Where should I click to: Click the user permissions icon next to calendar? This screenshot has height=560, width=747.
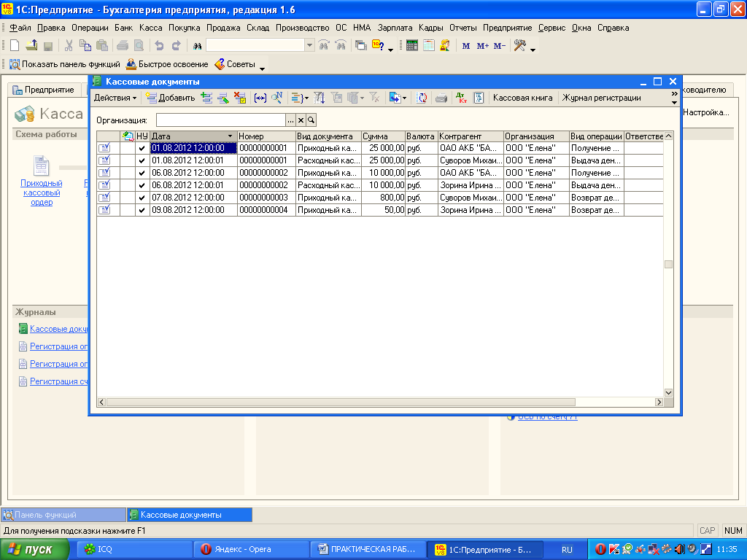click(x=445, y=46)
